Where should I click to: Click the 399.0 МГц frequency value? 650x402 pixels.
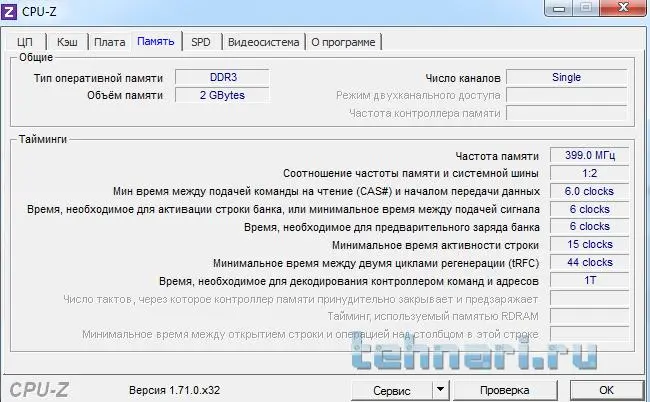589,155
